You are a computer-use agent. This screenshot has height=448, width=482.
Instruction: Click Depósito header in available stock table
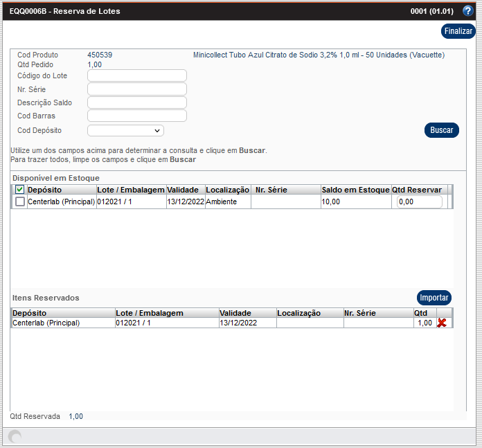coord(45,190)
